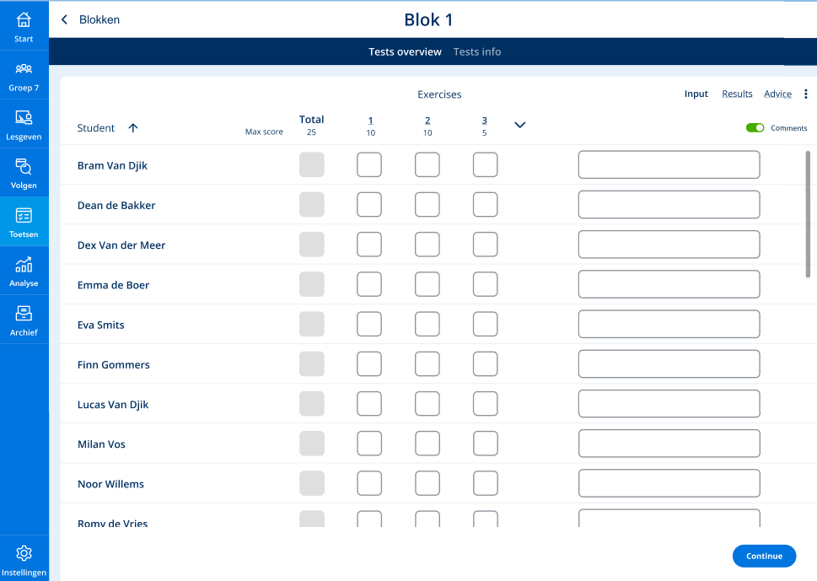This screenshot has width=817, height=581.
Task: Click Bram Van Djik's exercise 1 score box
Action: click(369, 165)
